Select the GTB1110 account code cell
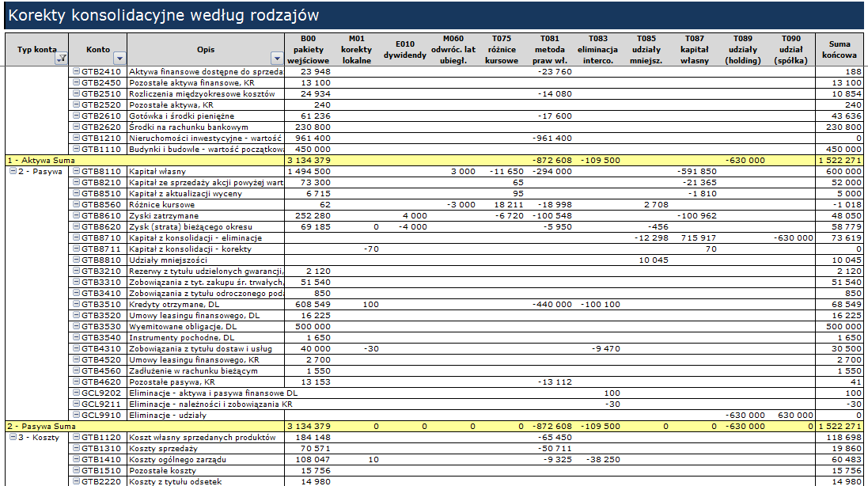The height and width of the screenshot is (486, 868). pos(98,149)
